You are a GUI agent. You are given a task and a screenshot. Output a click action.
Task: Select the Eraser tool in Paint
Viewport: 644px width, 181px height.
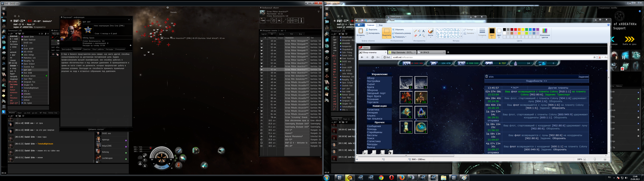[x=415, y=36]
